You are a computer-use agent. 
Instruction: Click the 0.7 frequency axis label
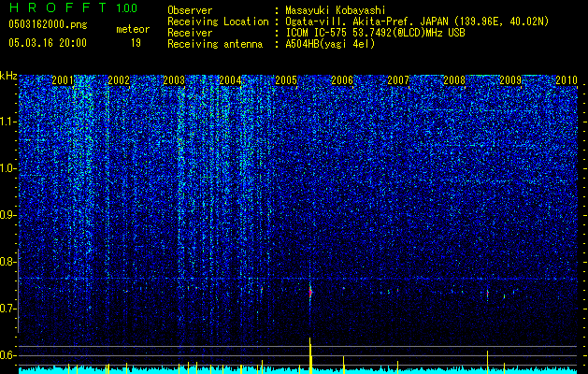(8, 309)
